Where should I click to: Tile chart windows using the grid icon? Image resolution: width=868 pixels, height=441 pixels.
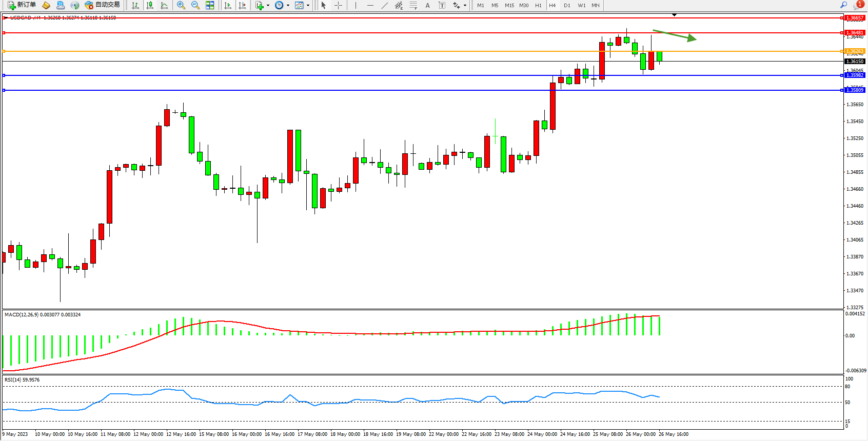[x=210, y=5]
